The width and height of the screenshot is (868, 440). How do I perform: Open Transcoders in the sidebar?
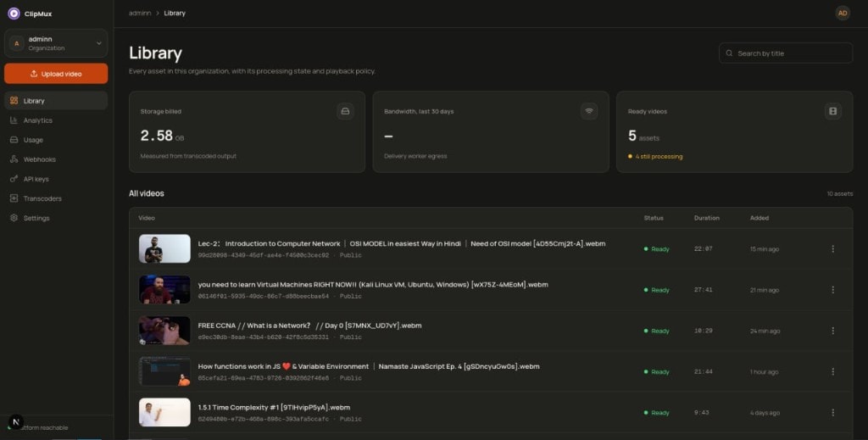coord(56,198)
